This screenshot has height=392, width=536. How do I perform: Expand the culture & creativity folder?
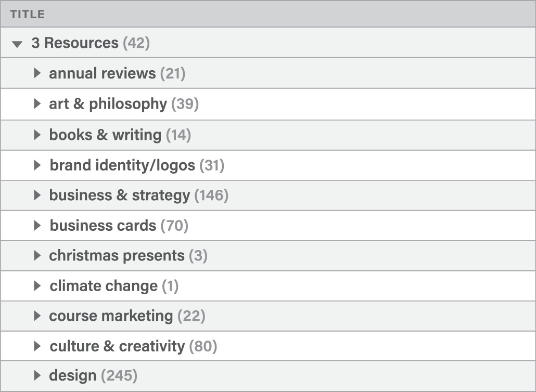[x=37, y=346]
